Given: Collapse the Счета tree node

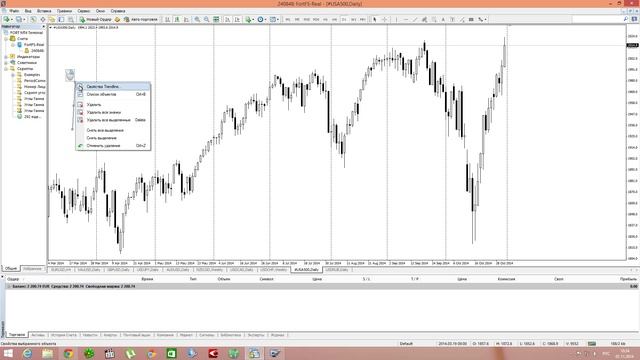Looking at the screenshot, I should tap(6, 39).
